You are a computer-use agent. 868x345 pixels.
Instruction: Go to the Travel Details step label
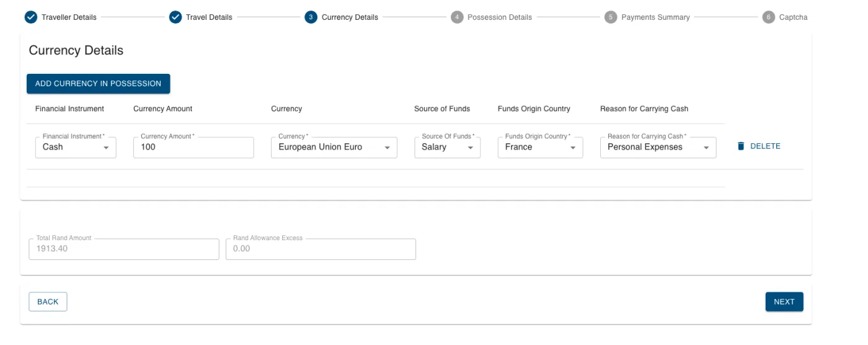click(209, 17)
